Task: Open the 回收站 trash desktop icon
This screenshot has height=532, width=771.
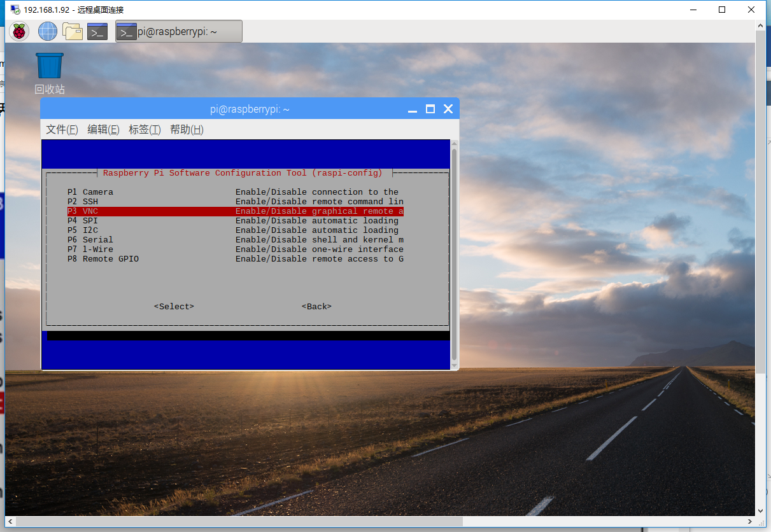Action: pyautogui.click(x=50, y=74)
